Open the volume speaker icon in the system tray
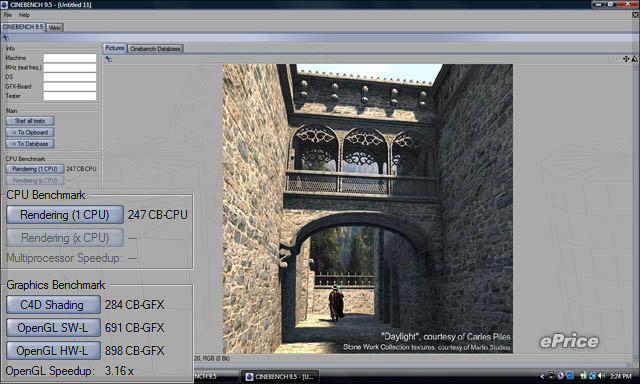640x384 pixels. pos(601,376)
